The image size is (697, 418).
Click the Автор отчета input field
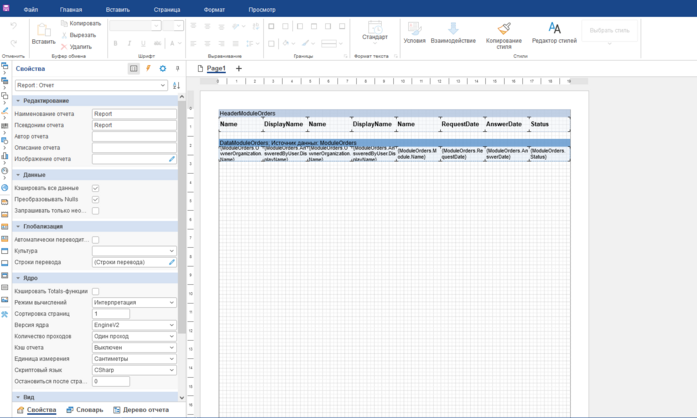(134, 136)
